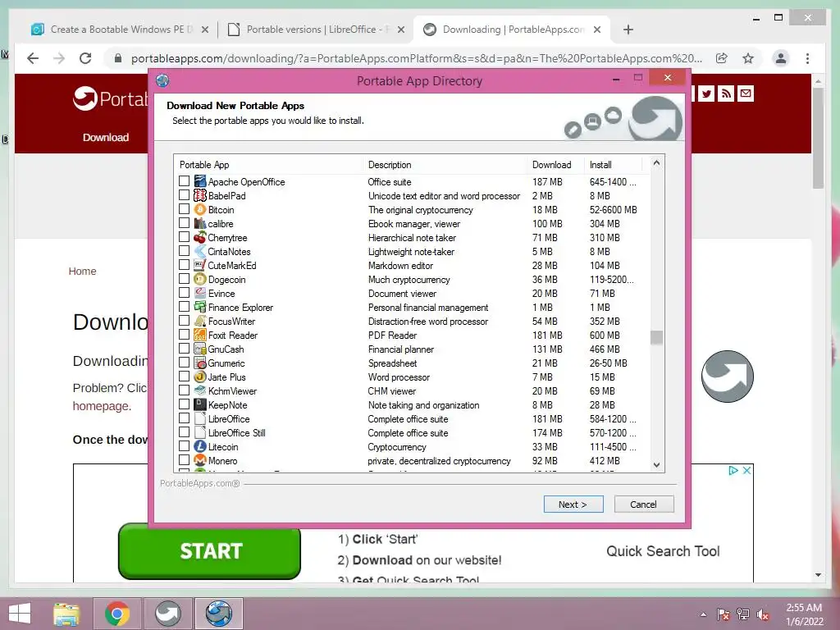Click the Litecoin coin icon
The width and height of the screenshot is (840, 630).
click(200, 446)
